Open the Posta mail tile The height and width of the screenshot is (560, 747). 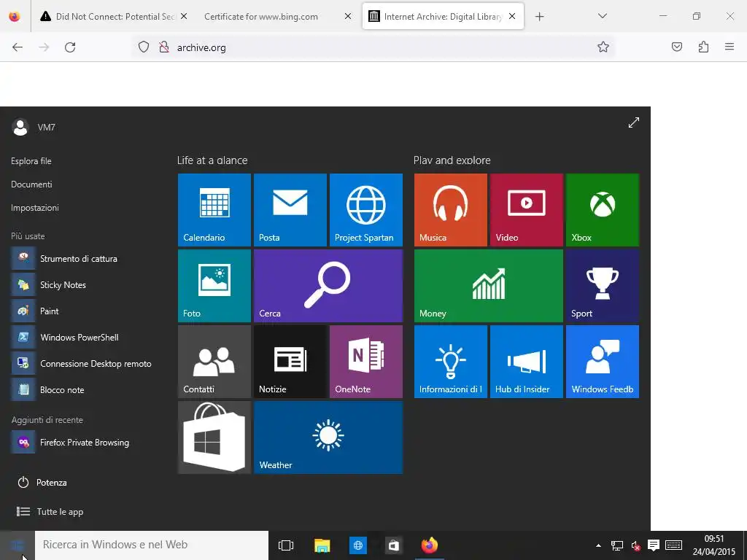tap(290, 209)
